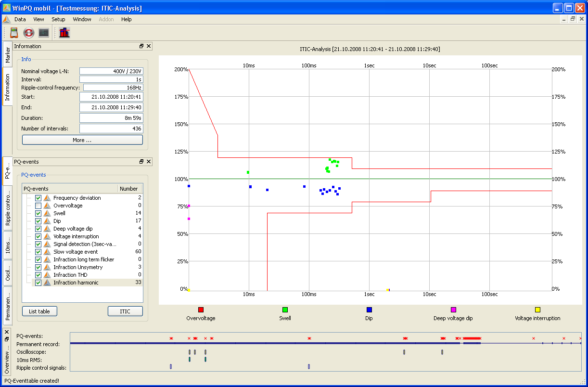Click the More ... button
Screen dimensions: 588x387
[82, 140]
